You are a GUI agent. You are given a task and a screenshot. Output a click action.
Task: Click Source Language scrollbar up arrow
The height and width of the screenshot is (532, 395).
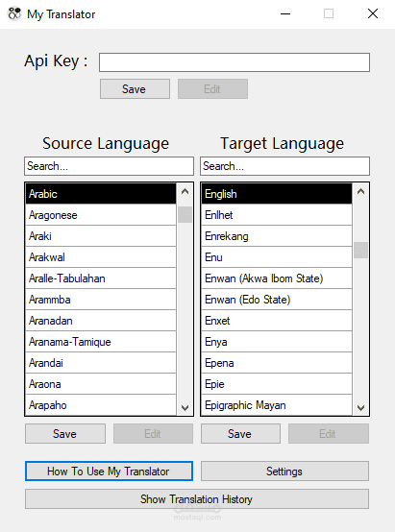pyautogui.click(x=185, y=191)
